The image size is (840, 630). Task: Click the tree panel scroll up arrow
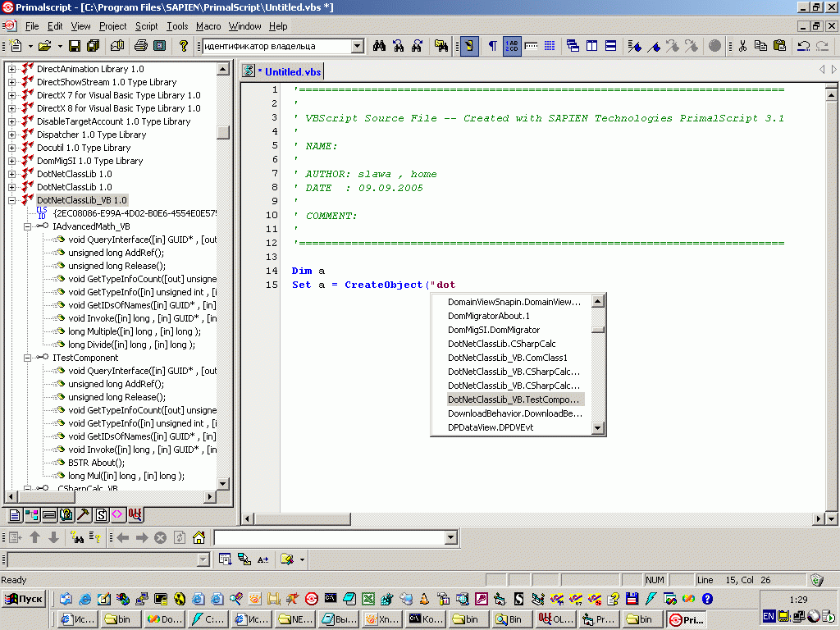coord(223,69)
